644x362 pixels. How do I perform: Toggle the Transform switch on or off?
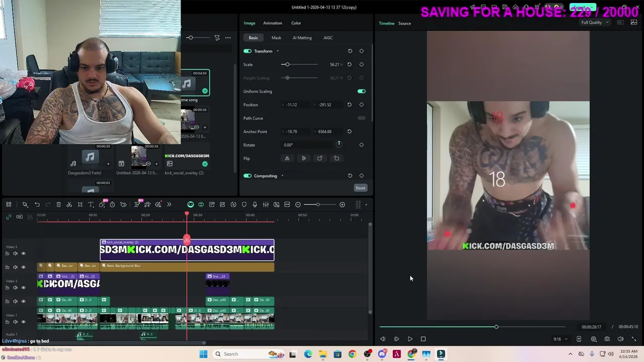pyautogui.click(x=247, y=51)
